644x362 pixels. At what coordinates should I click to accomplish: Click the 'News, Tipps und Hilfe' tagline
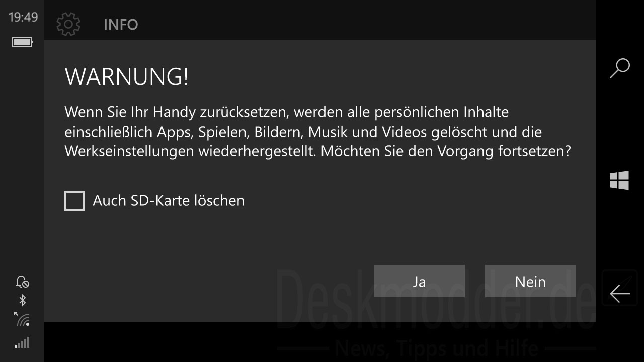pyautogui.click(x=437, y=347)
